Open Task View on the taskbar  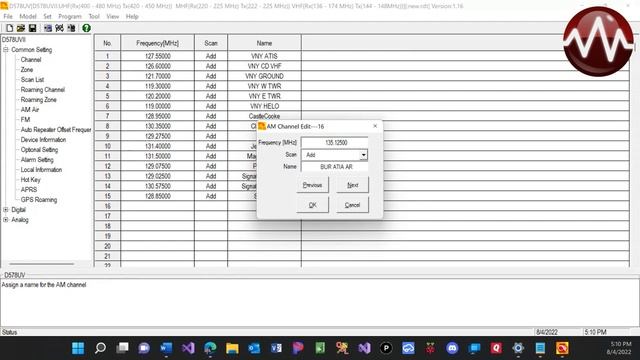[122, 348]
